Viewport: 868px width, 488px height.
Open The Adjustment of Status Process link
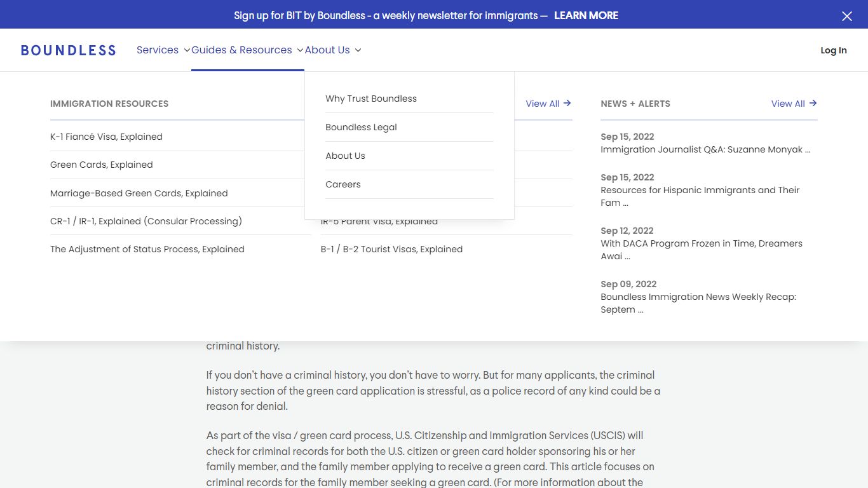[147, 249]
